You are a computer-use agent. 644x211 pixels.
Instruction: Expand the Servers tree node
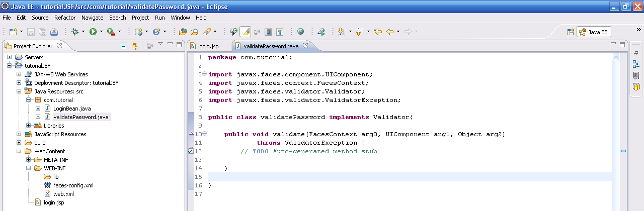pos(10,57)
